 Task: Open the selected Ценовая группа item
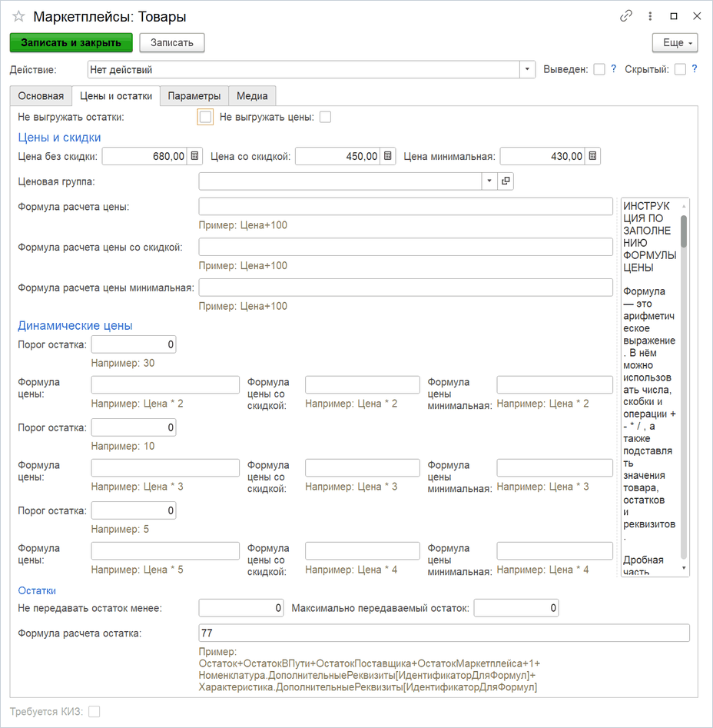(x=506, y=181)
